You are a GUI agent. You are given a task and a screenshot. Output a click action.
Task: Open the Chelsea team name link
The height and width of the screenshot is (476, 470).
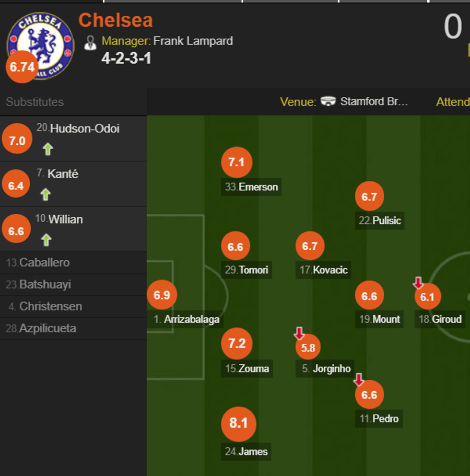pos(116,20)
